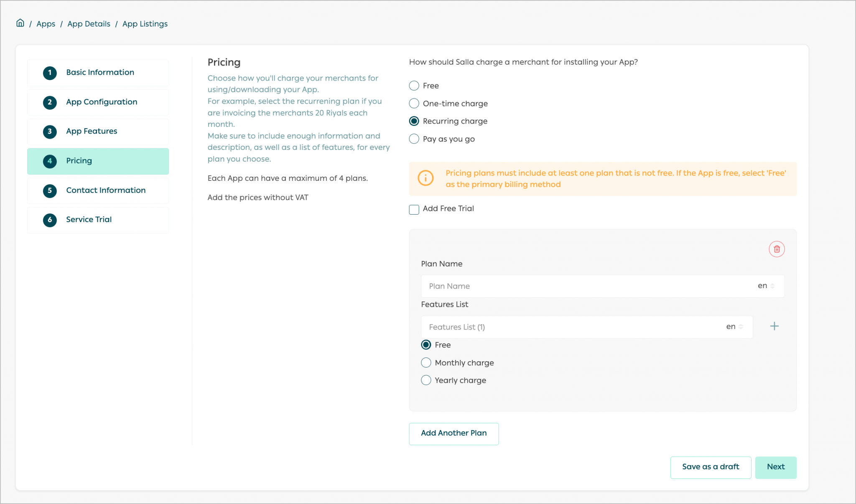
Task: Click the home icon in the breadcrumb
Action: pos(20,23)
